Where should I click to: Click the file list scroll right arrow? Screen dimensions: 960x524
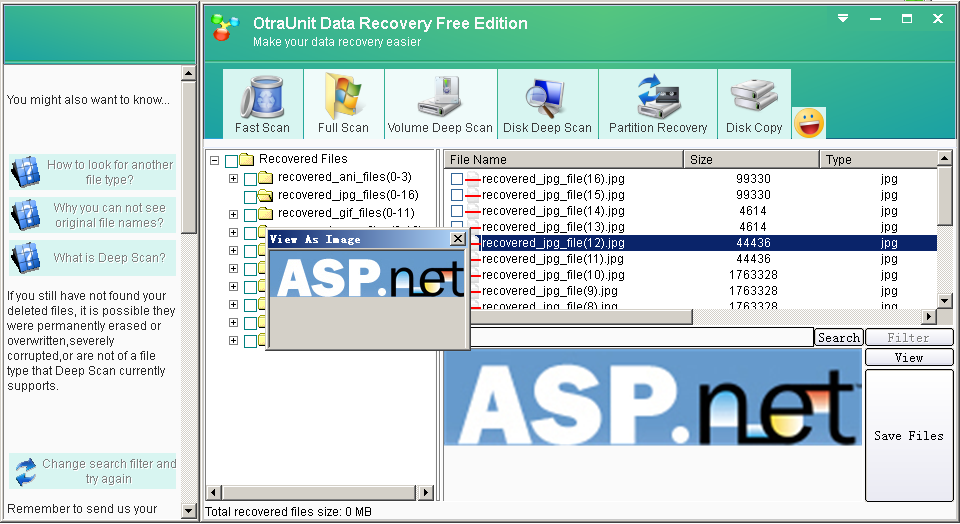click(929, 316)
